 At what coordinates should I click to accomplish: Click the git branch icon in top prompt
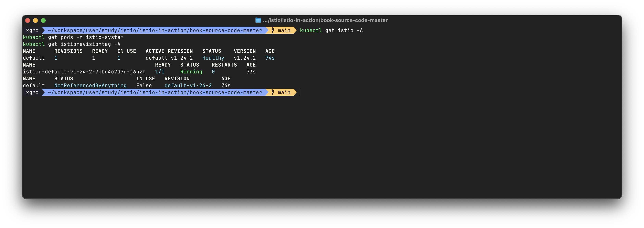pyautogui.click(x=273, y=30)
